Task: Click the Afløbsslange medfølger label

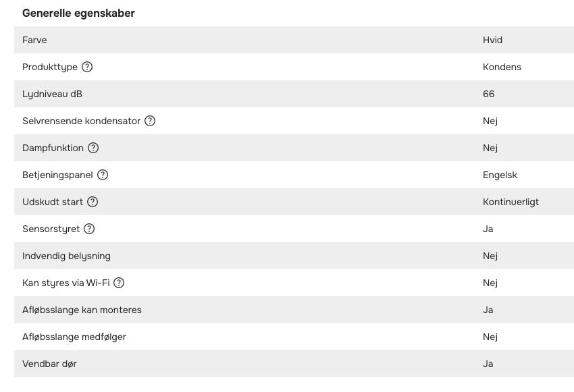Action: [74, 337]
